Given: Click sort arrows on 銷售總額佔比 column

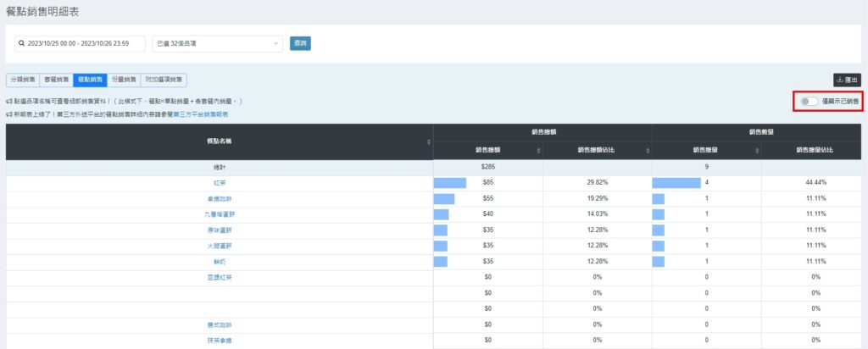Looking at the screenshot, I should [x=647, y=150].
